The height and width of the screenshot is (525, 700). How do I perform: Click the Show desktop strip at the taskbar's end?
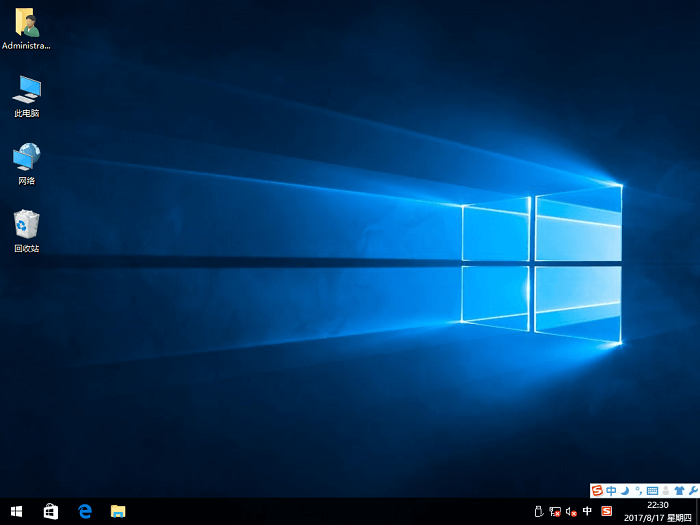pyautogui.click(x=698, y=512)
